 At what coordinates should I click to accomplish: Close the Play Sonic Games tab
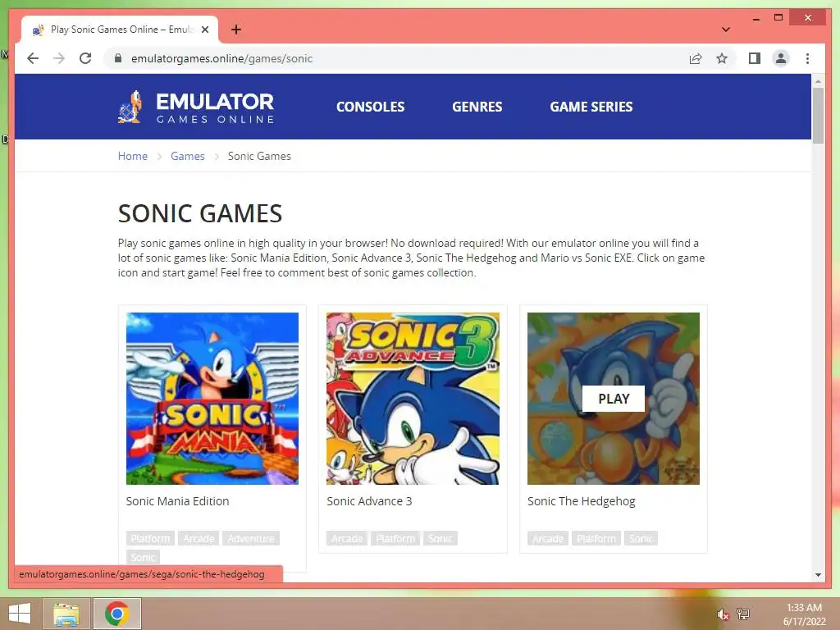pyautogui.click(x=204, y=30)
